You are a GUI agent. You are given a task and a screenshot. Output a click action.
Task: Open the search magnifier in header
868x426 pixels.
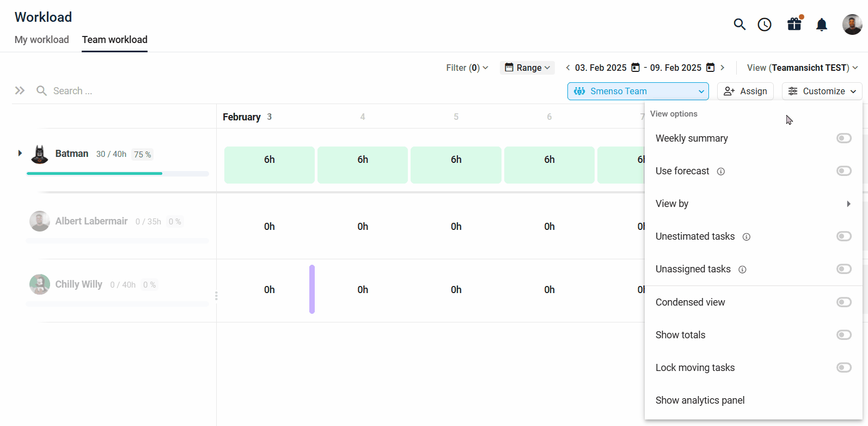[x=739, y=25]
